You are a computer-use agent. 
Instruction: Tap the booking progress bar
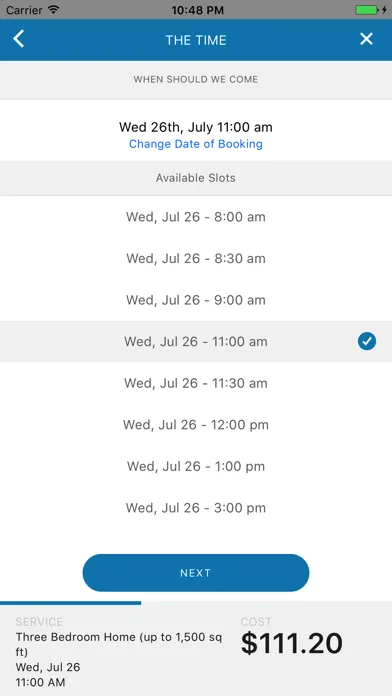pyautogui.click(x=71, y=603)
